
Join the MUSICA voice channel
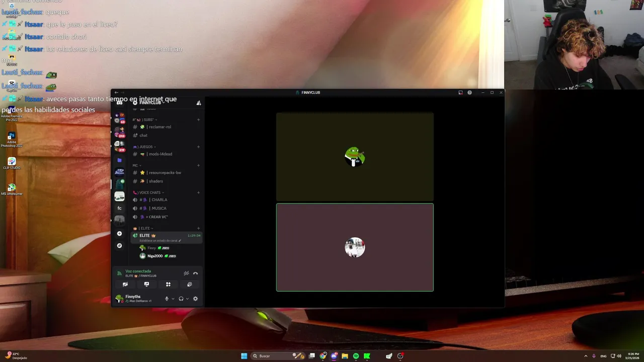point(166,208)
